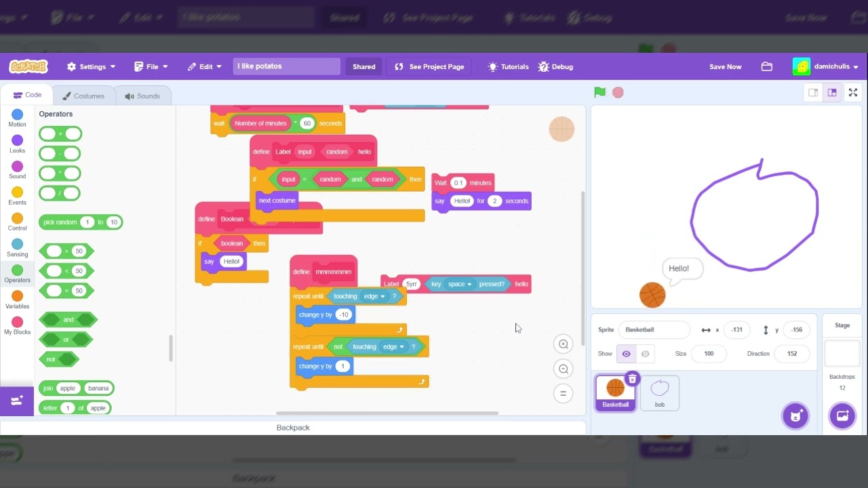Click the green flag to run
This screenshot has width=868, height=488.
pyautogui.click(x=599, y=92)
